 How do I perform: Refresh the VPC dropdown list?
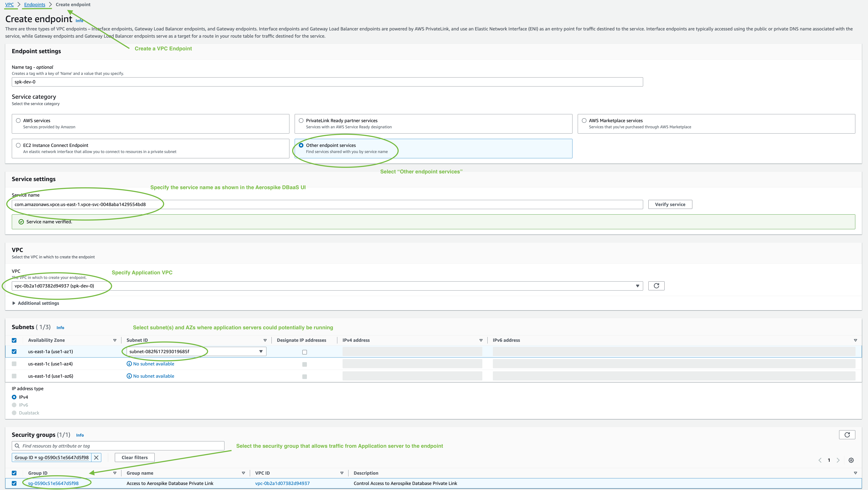[x=656, y=286]
